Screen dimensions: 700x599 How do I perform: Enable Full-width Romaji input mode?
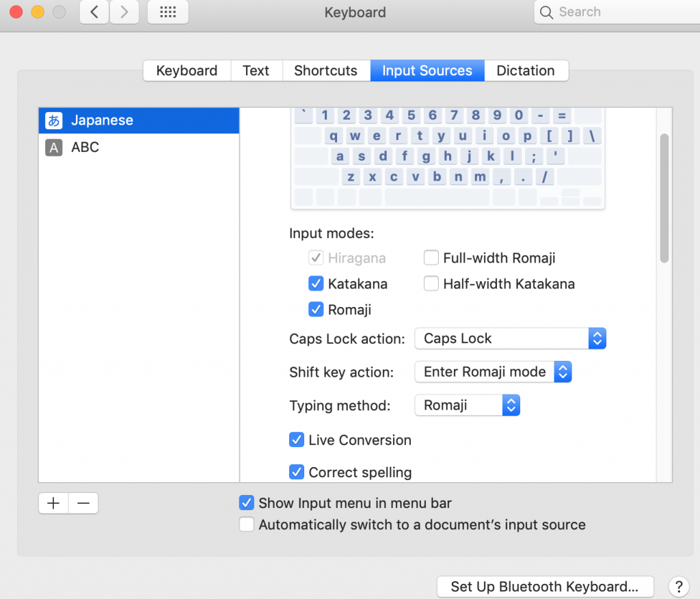pyautogui.click(x=431, y=258)
